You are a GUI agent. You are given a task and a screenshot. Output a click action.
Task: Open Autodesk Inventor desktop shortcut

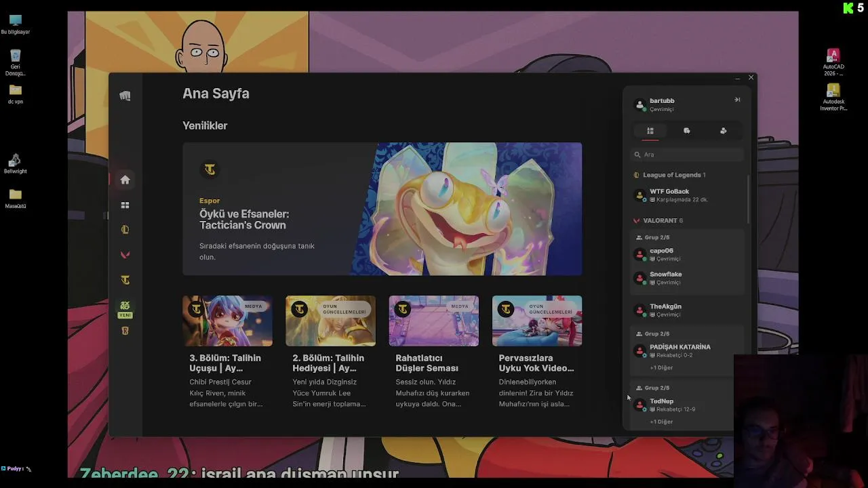coord(833,97)
